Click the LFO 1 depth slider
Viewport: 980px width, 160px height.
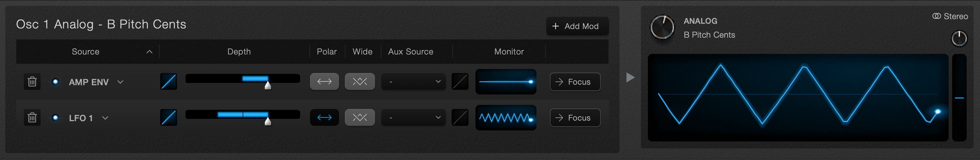243,115
